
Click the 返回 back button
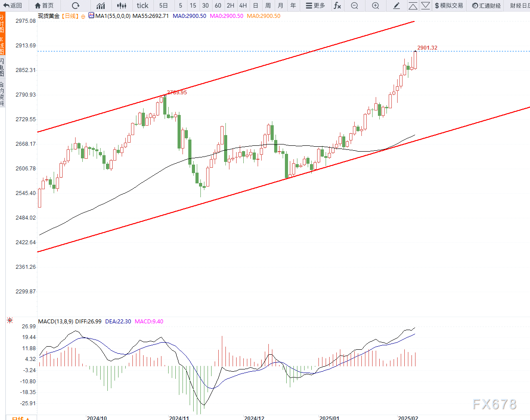[13, 5]
